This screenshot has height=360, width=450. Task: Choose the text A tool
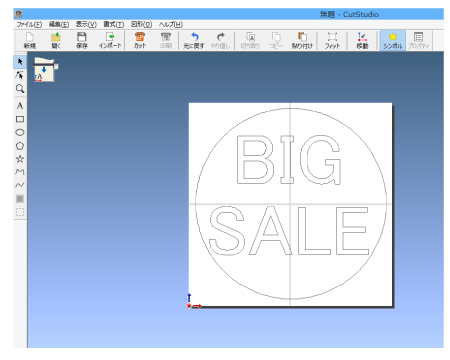[20, 106]
